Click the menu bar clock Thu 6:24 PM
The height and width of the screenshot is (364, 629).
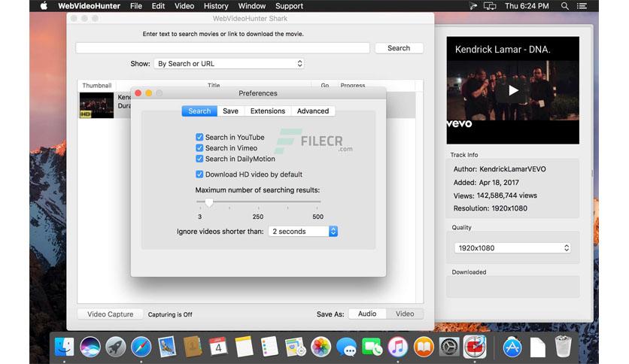(x=527, y=6)
